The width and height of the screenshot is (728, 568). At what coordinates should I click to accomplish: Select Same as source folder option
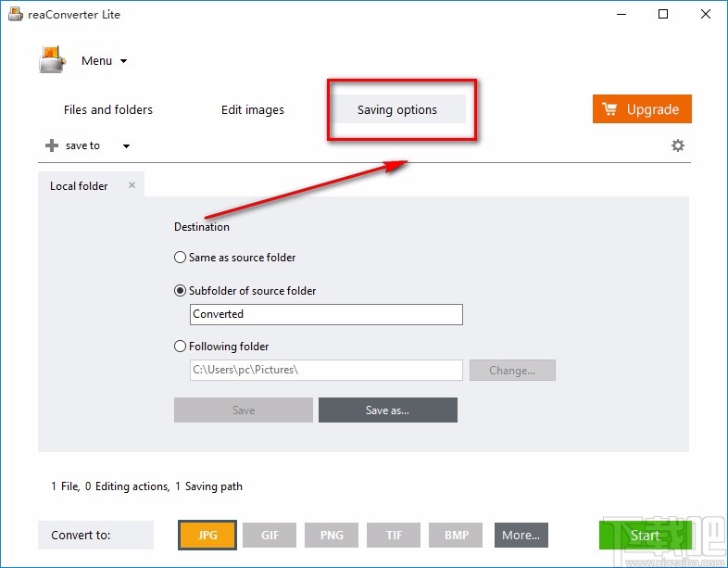coord(234,258)
